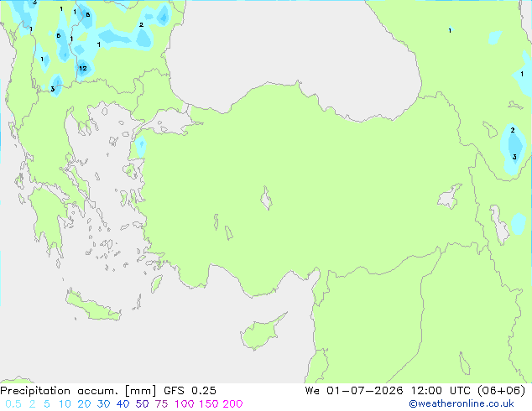Click the '12' precipitation value on map

[83, 69]
